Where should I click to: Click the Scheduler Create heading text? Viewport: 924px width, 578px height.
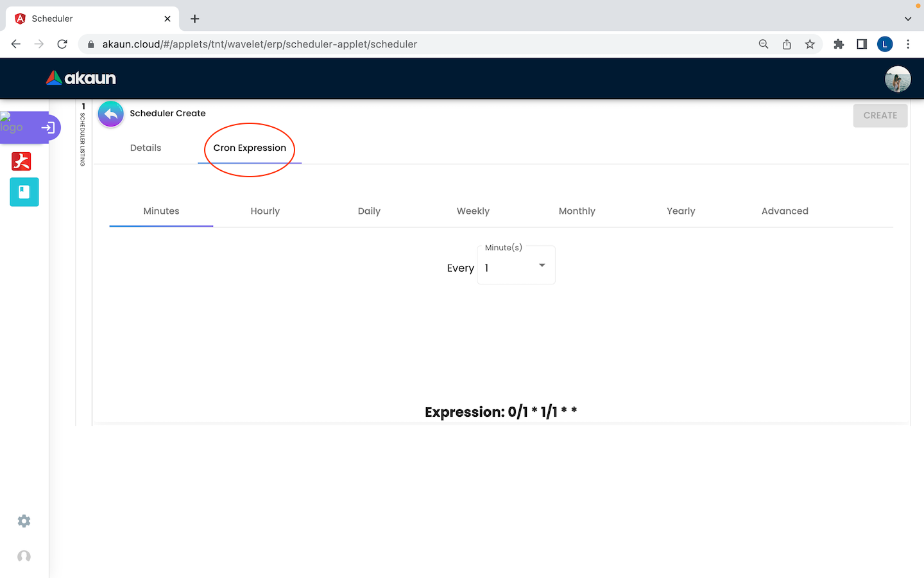(167, 113)
